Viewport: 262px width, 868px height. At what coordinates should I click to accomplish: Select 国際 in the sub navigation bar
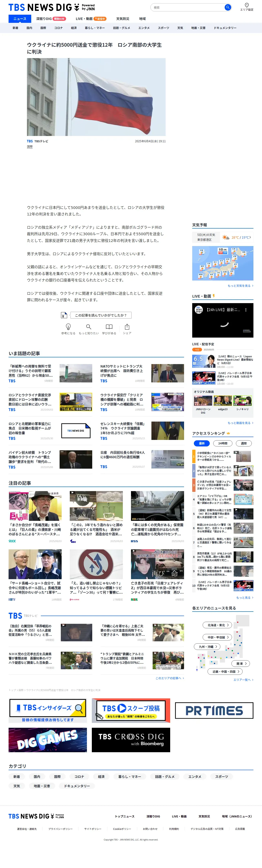tap(43, 28)
